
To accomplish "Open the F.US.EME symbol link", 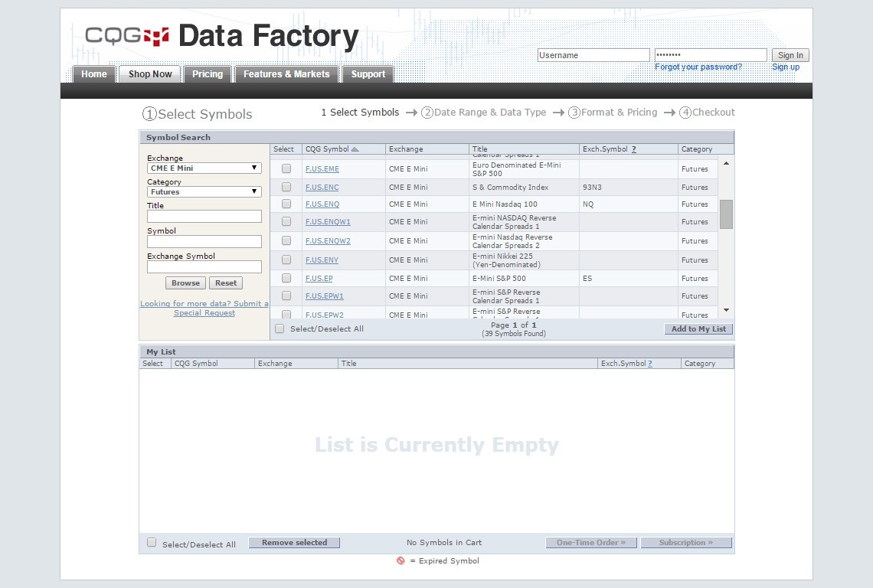I will click(322, 168).
